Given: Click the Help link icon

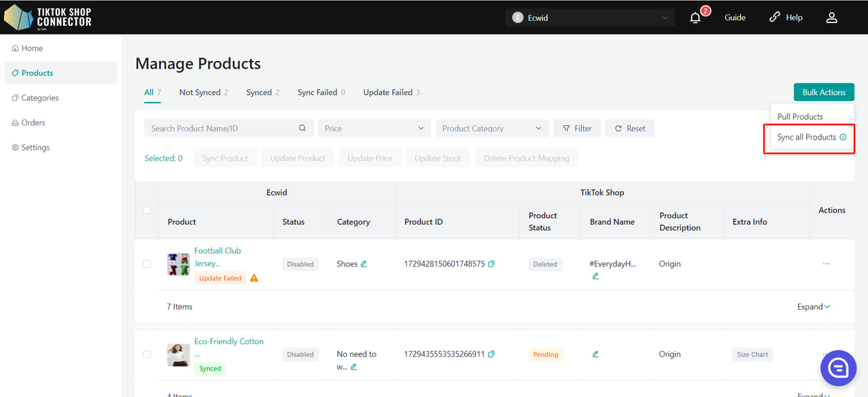Looking at the screenshot, I should coord(774,18).
